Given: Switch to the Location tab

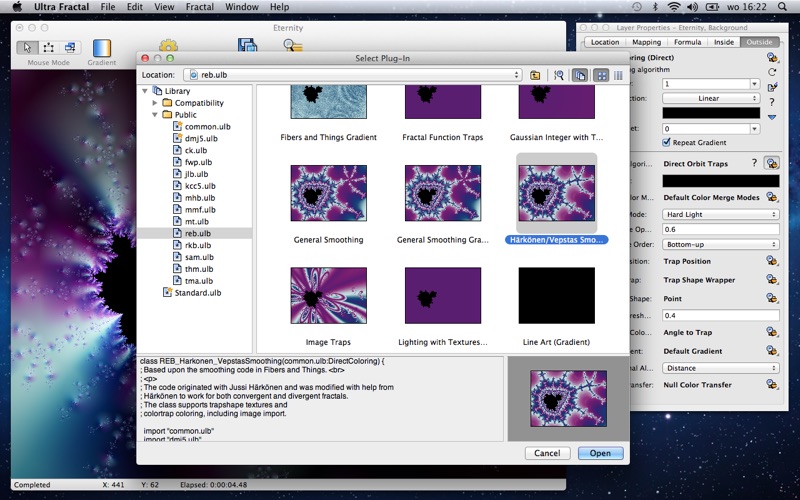Looking at the screenshot, I should 605,42.
